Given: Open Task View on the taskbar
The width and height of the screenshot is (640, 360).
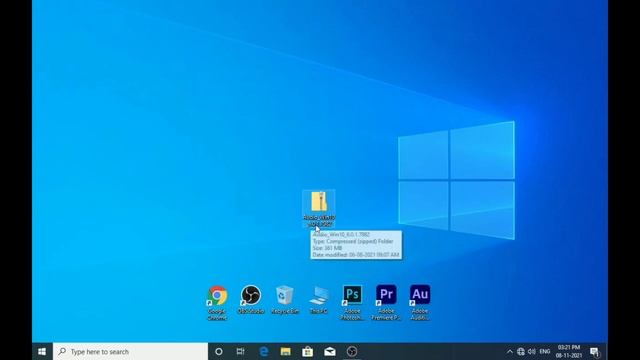Looking at the screenshot, I should 240,351.
